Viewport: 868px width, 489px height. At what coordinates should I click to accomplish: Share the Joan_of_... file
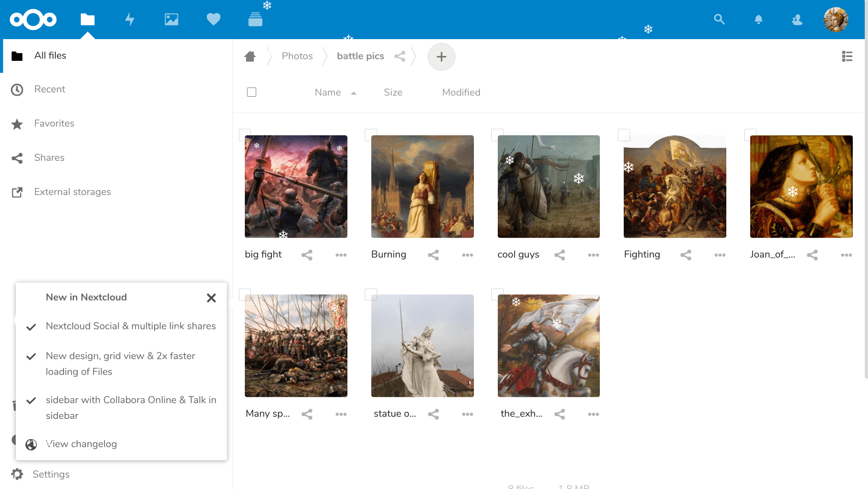click(x=812, y=255)
